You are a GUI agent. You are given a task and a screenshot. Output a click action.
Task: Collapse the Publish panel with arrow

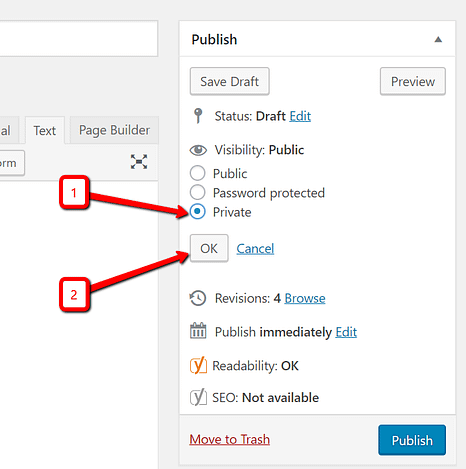click(438, 40)
